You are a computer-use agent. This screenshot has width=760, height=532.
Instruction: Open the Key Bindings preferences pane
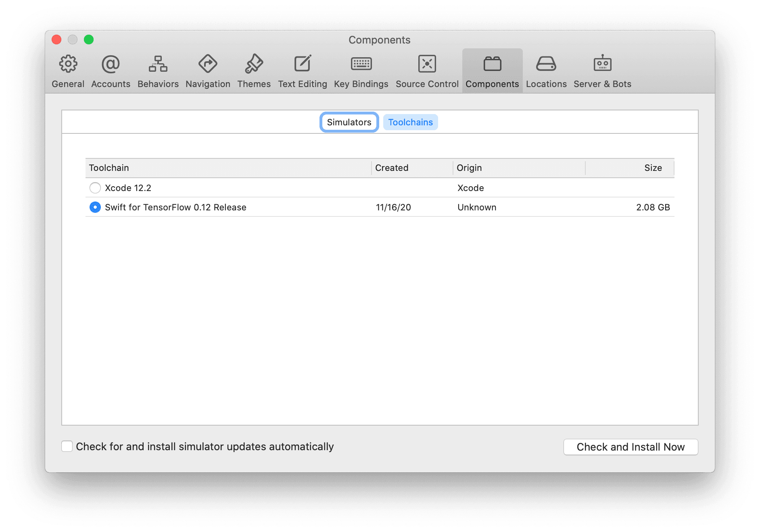(361, 71)
